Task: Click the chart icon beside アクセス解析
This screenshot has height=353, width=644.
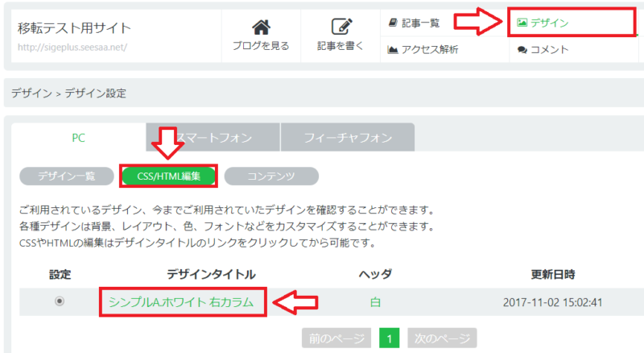Action: click(x=393, y=49)
